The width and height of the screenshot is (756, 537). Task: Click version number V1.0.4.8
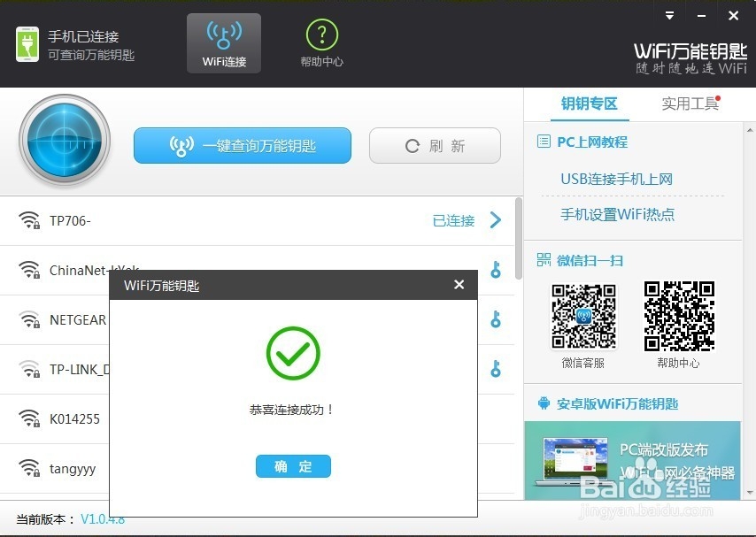pyautogui.click(x=103, y=519)
